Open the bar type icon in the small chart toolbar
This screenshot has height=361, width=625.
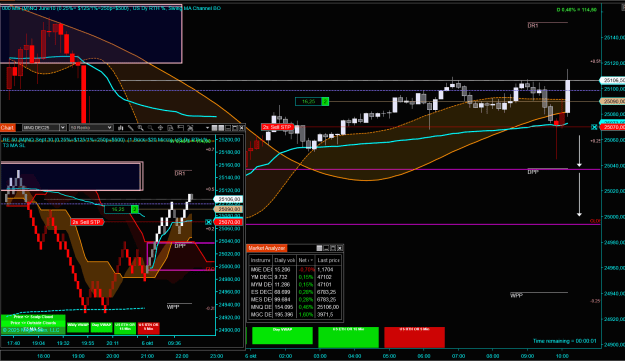pos(120,128)
